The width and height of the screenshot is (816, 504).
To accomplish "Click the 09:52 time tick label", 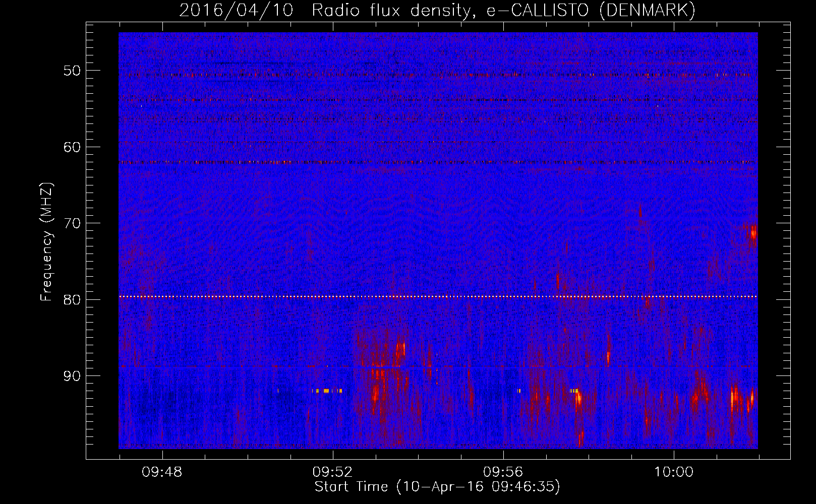I will pyautogui.click(x=332, y=472).
